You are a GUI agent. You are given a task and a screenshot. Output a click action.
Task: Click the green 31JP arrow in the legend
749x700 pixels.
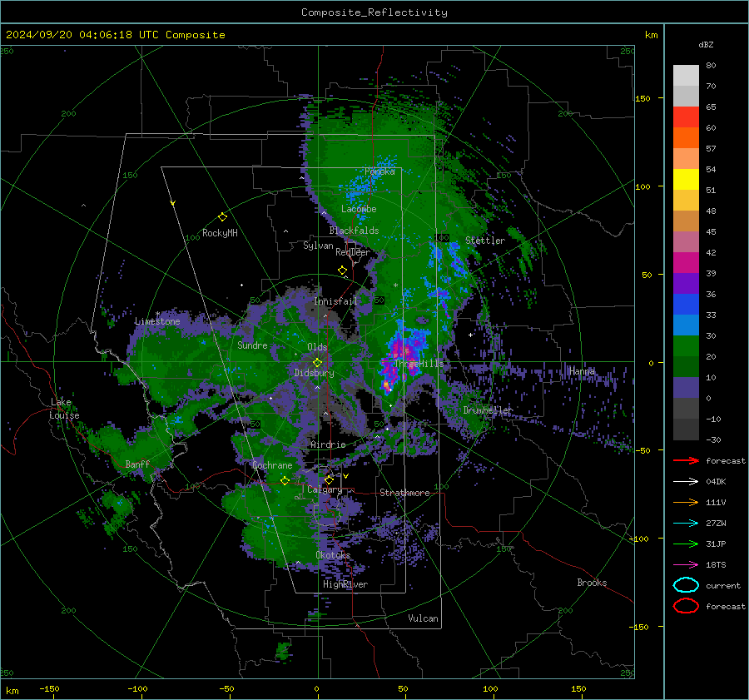(686, 544)
